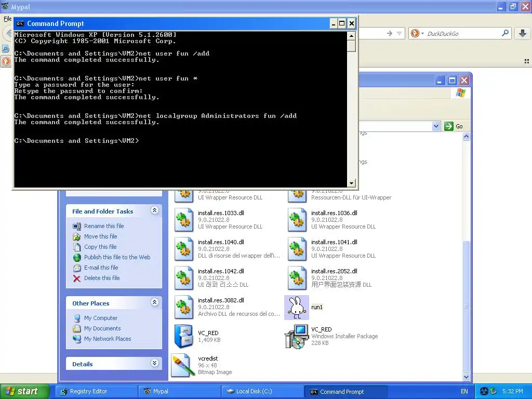Collapse File and Folder Tasks panel
Image resolution: width=532 pixels, height=399 pixels.
(x=154, y=210)
